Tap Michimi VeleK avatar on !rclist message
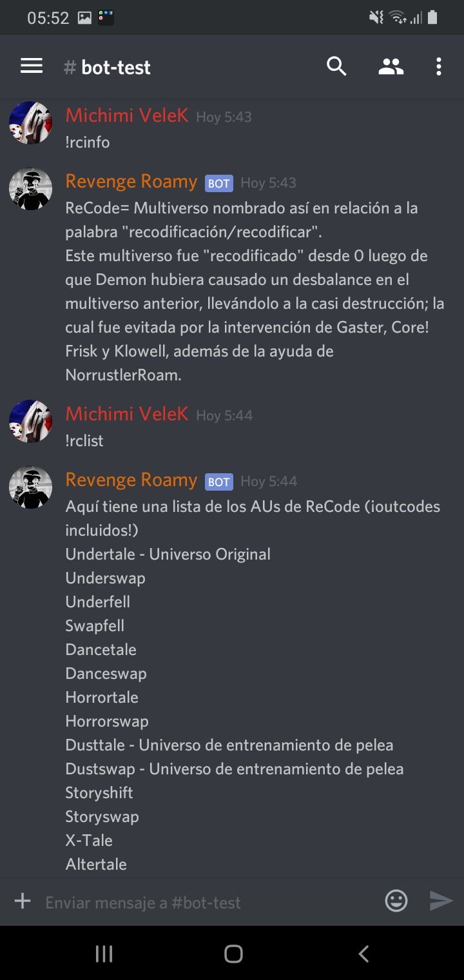 pos(30,421)
